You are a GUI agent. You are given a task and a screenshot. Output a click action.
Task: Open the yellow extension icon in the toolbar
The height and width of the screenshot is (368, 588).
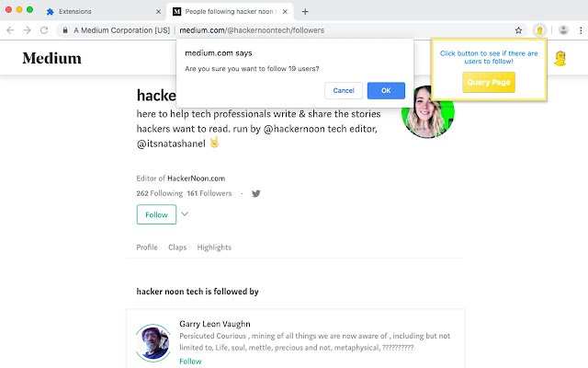539,30
